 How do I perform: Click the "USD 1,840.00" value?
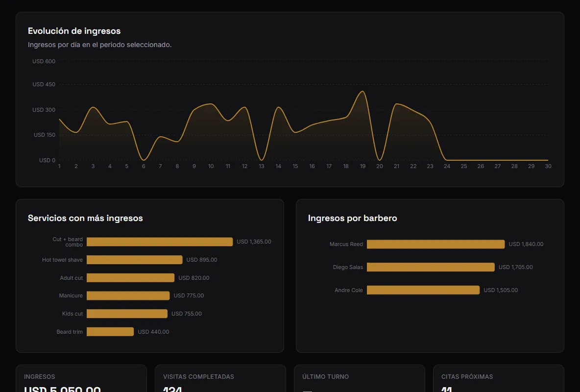coord(526,245)
